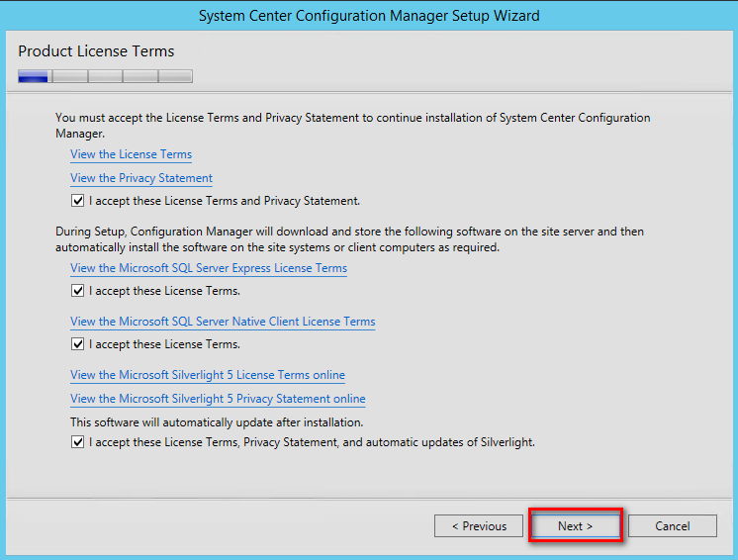This screenshot has height=560, width=738.
Task: Toggle the SQL Server Native Client acceptance checkbox
Action: click(x=78, y=344)
